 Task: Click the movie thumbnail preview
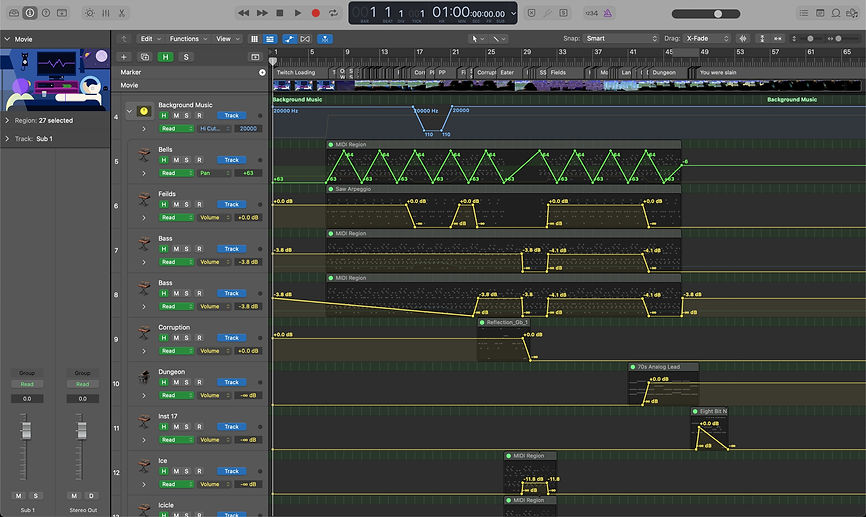pos(55,80)
